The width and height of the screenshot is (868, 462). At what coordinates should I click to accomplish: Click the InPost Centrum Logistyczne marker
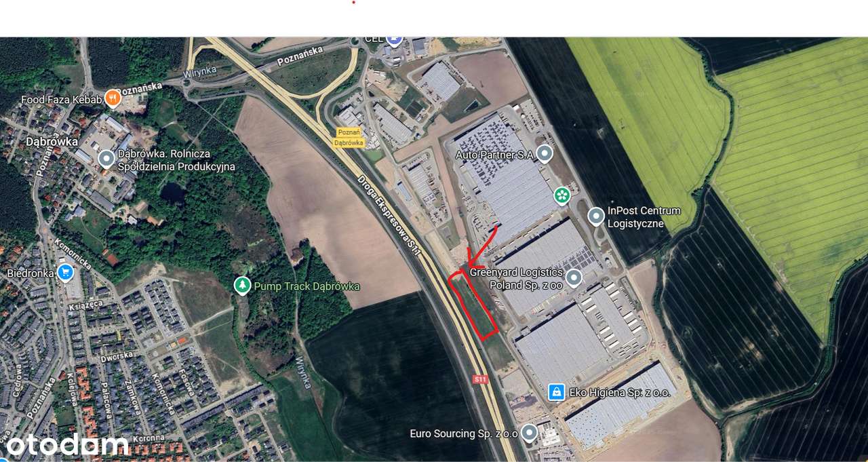(x=595, y=216)
